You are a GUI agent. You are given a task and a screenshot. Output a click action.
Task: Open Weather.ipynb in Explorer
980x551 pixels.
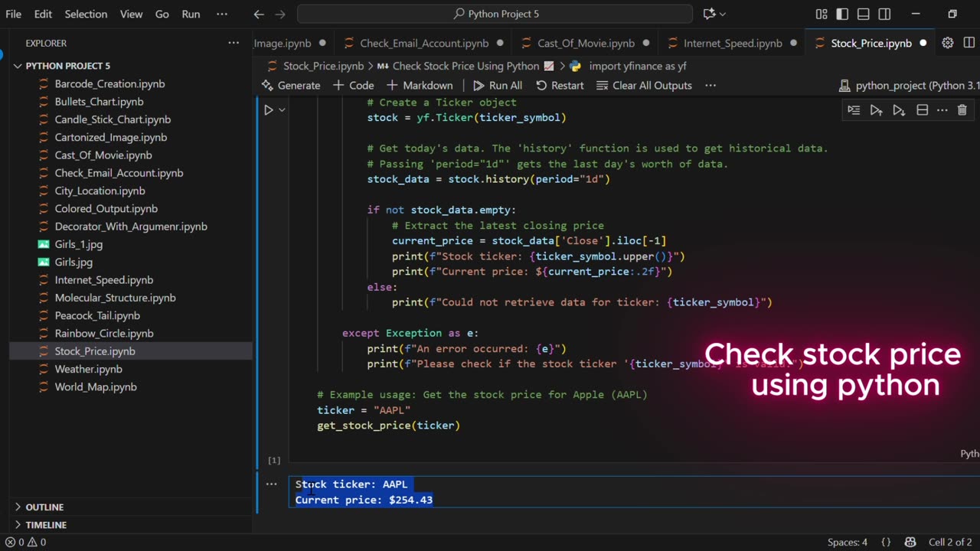(x=88, y=369)
